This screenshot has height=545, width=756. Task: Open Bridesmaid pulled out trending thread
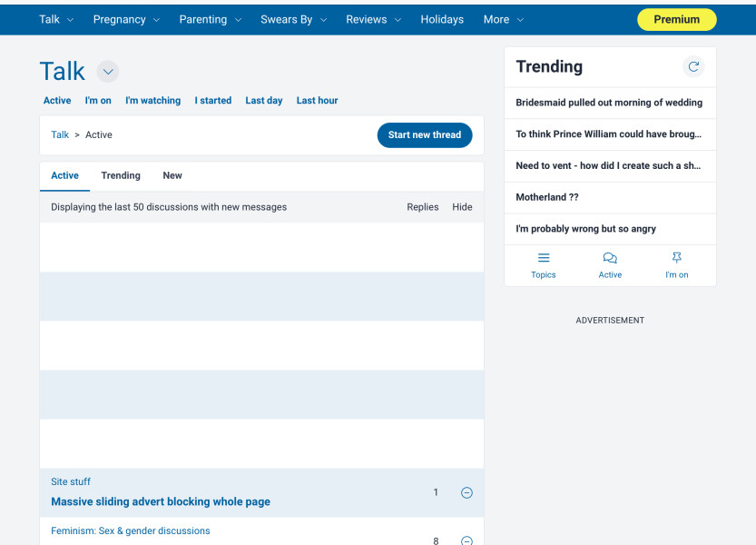(x=609, y=103)
